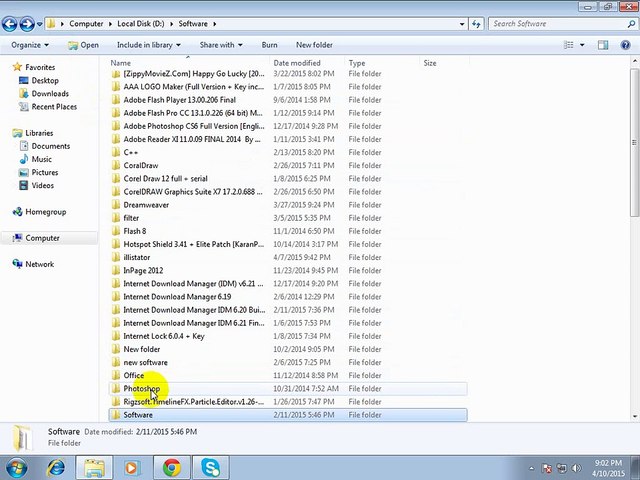Click the Open toolbar button
Viewport: 640px width, 480px height.
click(84, 45)
